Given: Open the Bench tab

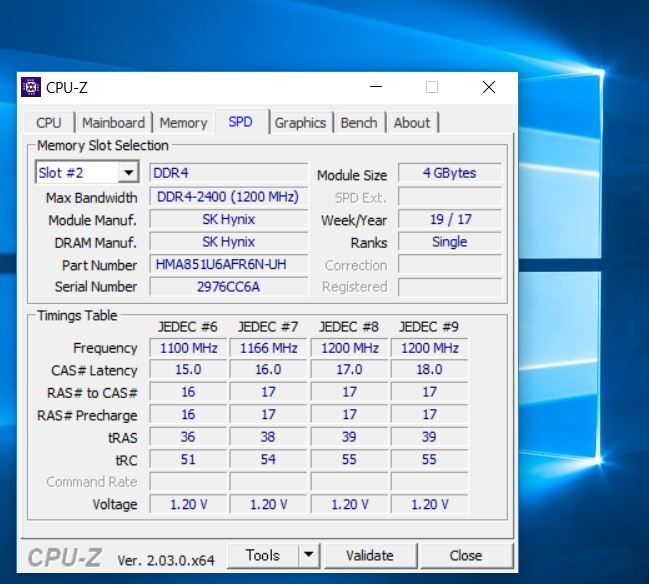Looking at the screenshot, I should pyautogui.click(x=359, y=123).
